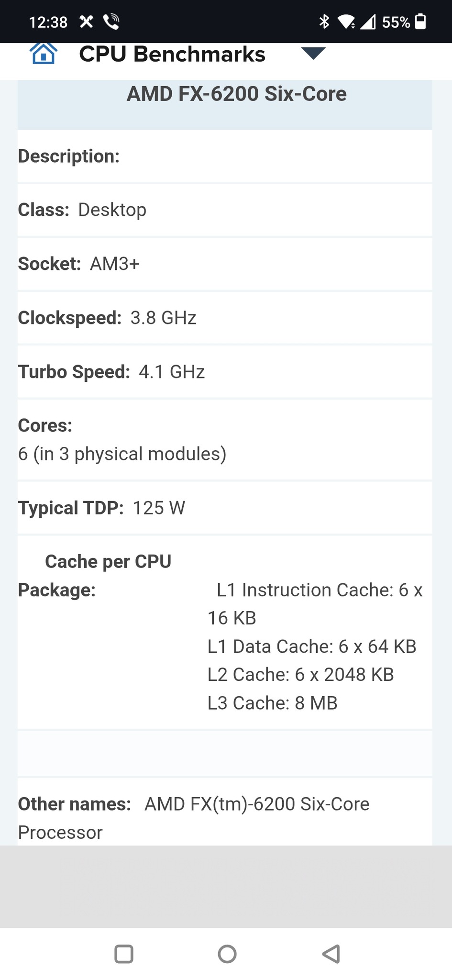Open recent apps with square button
This screenshot has width=452, height=980.
124,954
